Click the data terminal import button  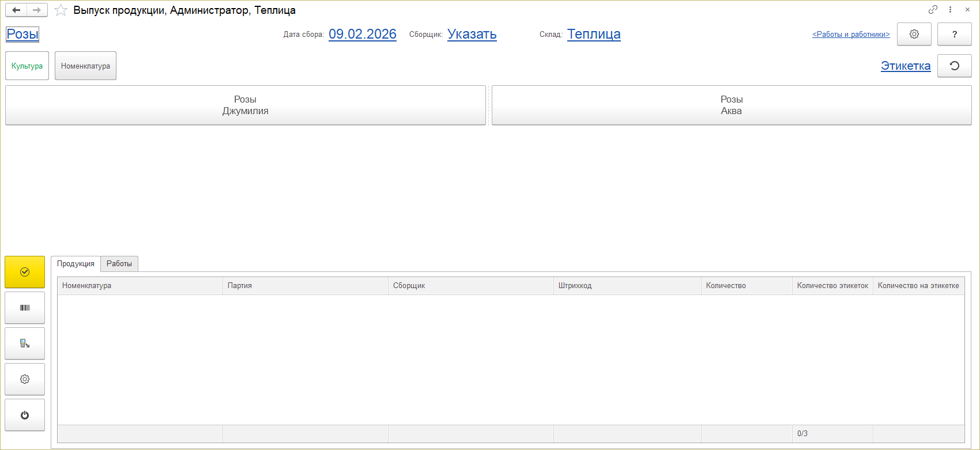pos(25,343)
